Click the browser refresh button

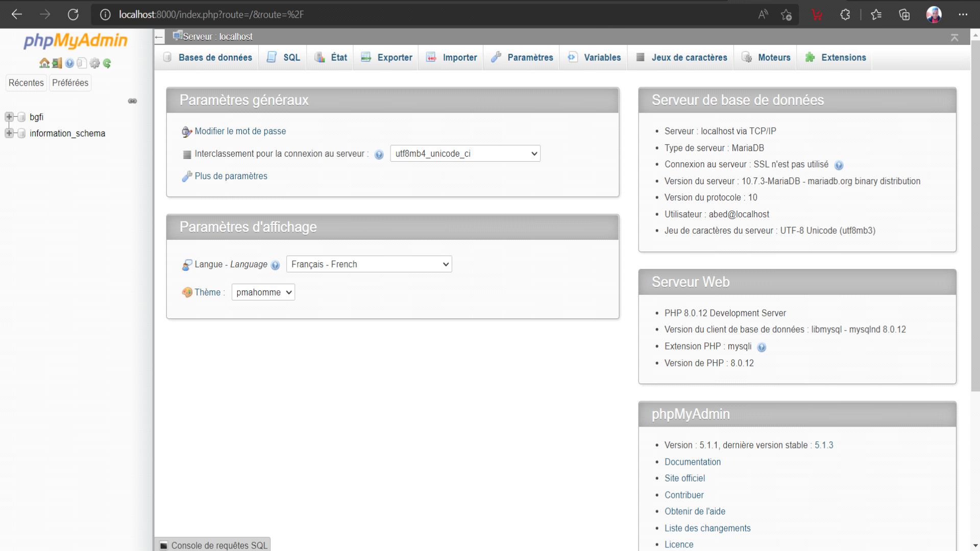click(73, 14)
